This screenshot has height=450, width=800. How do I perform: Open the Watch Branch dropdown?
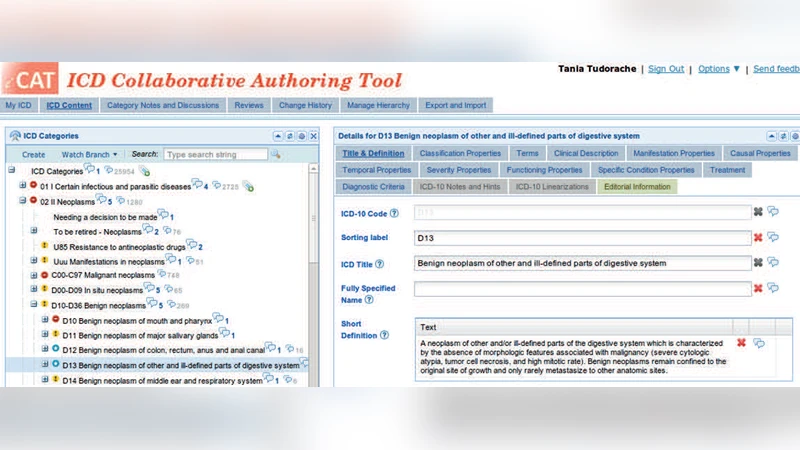[x=90, y=155]
